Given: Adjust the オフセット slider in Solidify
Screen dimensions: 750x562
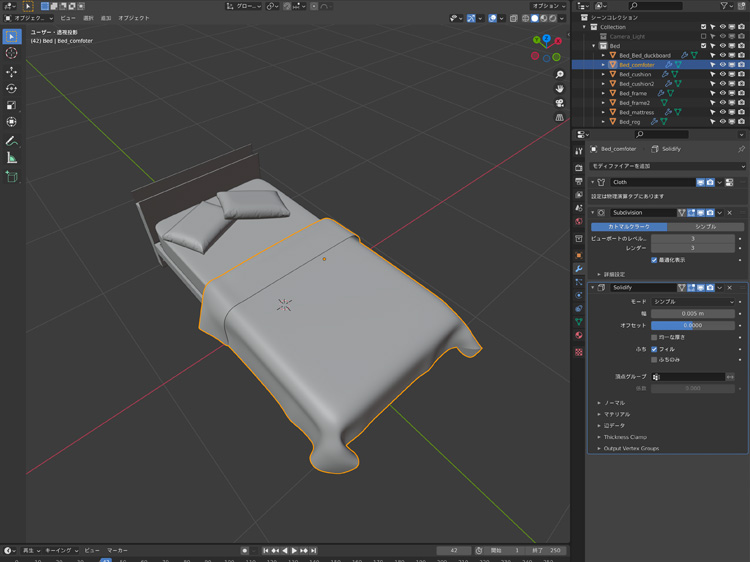Looking at the screenshot, I should click(693, 325).
